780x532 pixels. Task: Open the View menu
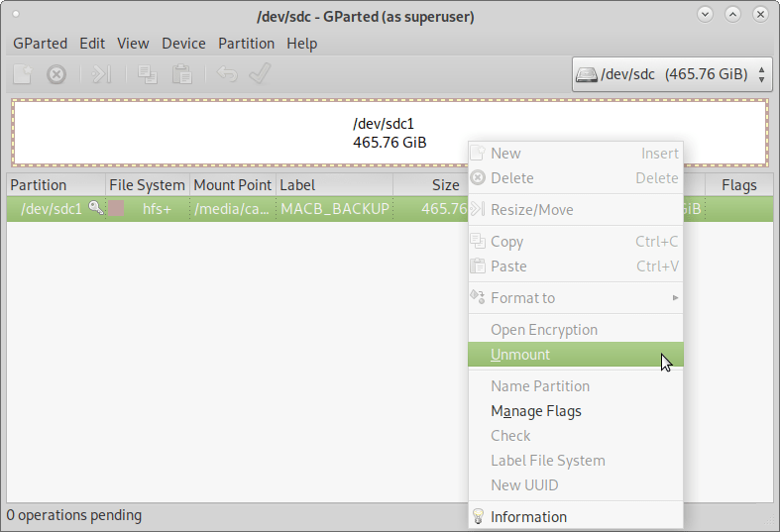[x=133, y=44]
